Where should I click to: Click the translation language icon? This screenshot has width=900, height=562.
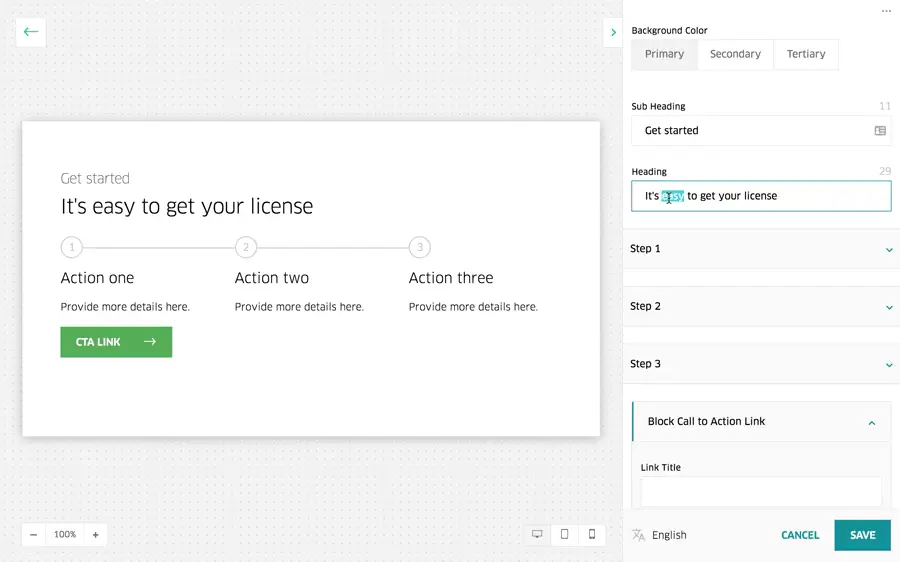(638, 535)
